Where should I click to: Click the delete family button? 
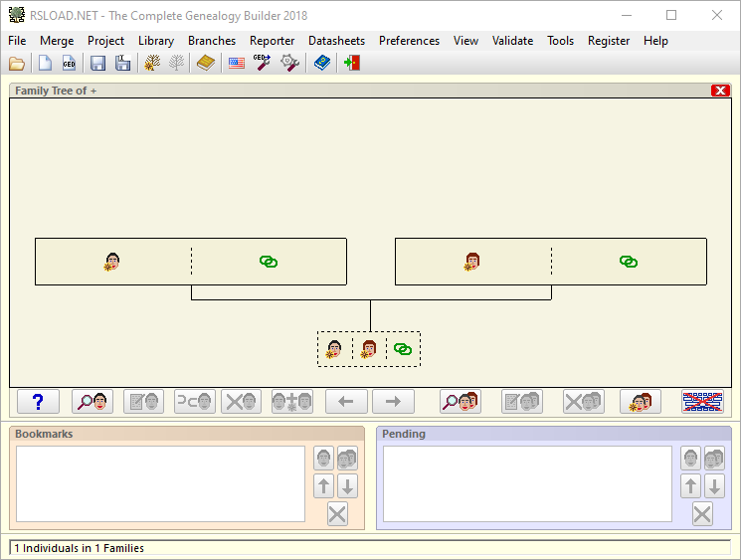pos(584,402)
